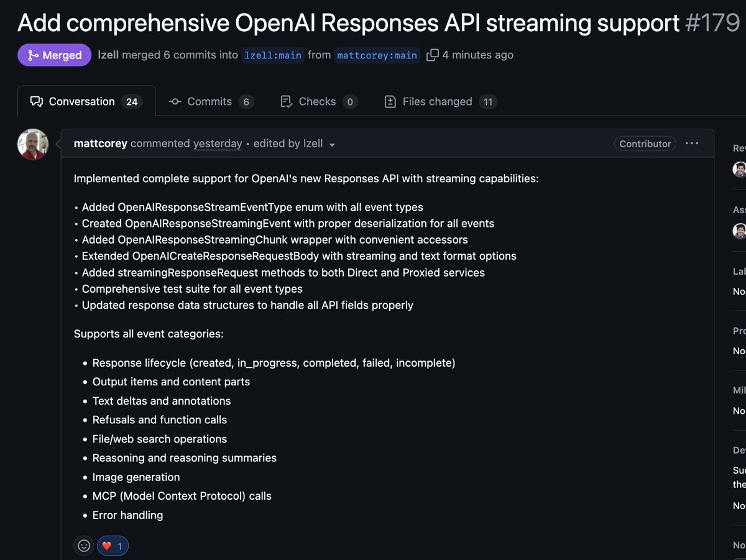746x560 pixels.
Task: Click the text "Text deltas and annotations"
Action: tap(162, 401)
